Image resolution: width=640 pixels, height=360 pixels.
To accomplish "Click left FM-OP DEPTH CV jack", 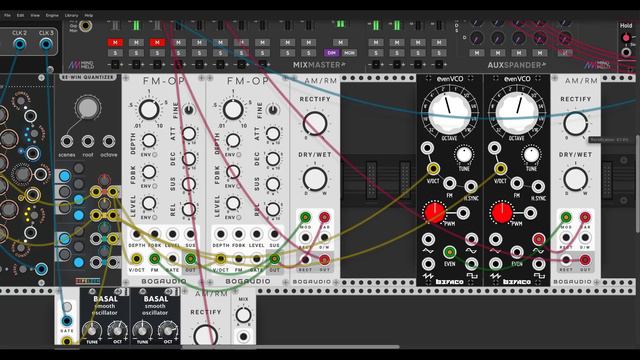I will pos(136,234).
